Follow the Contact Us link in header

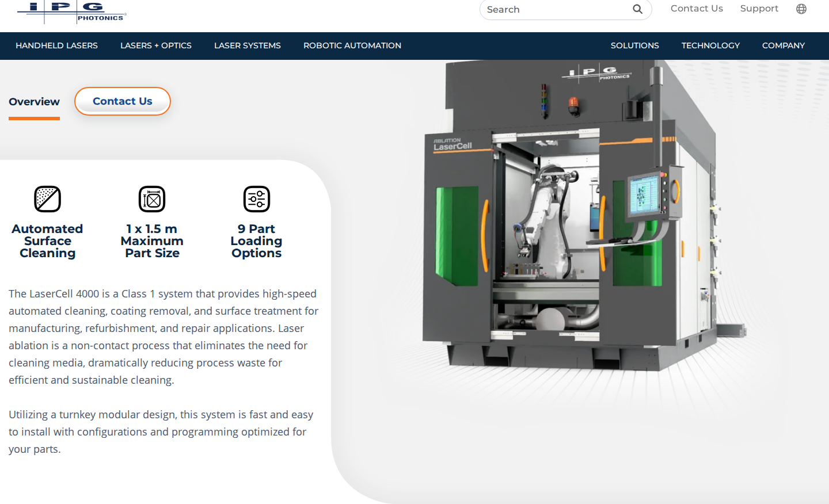697,9
